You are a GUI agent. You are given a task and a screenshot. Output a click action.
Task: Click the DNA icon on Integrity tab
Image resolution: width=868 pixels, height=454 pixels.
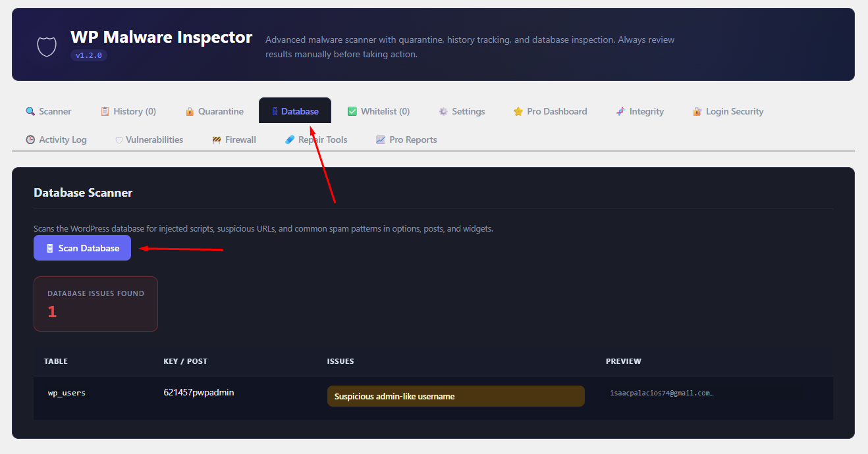pos(620,111)
